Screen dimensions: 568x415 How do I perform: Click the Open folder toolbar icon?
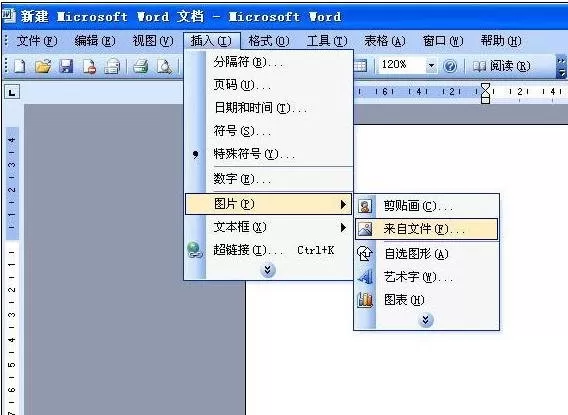click(43, 66)
